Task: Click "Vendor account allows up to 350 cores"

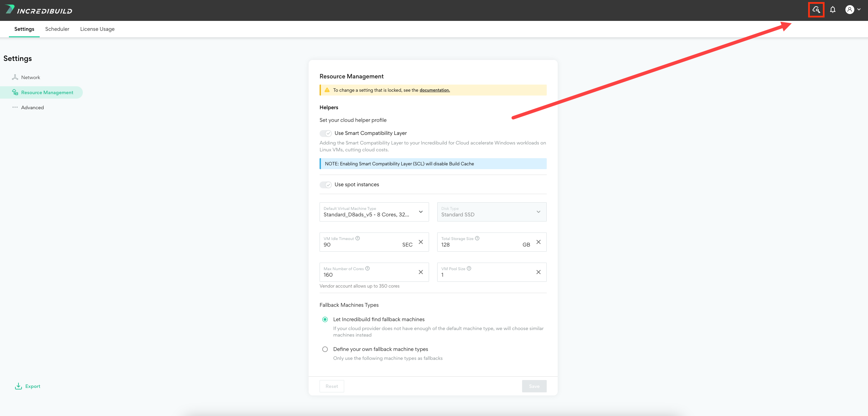Action: click(x=360, y=286)
